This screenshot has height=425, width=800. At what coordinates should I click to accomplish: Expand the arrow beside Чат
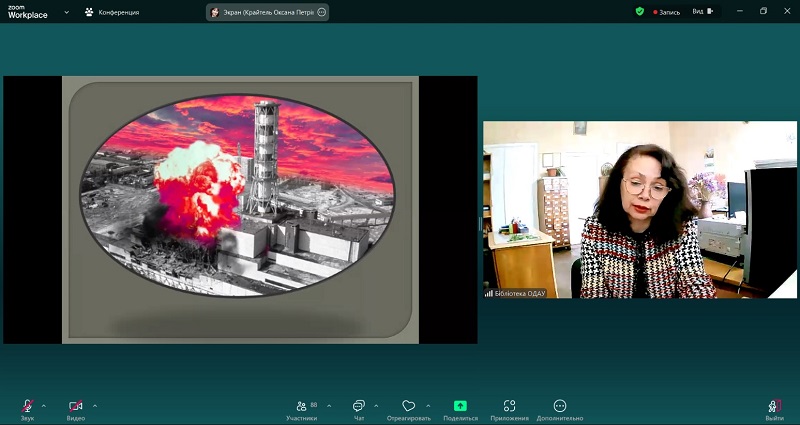376,405
